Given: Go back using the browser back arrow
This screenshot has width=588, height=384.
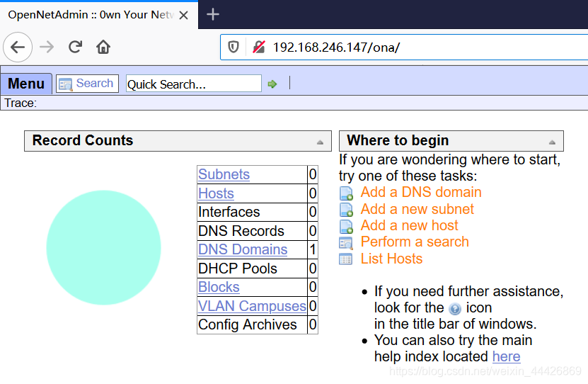Looking at the screenshot, I should tap(17, 47).
